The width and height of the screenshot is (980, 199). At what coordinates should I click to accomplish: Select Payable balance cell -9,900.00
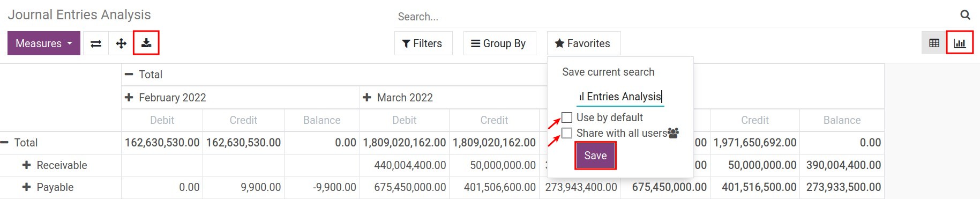pos(321,187)
